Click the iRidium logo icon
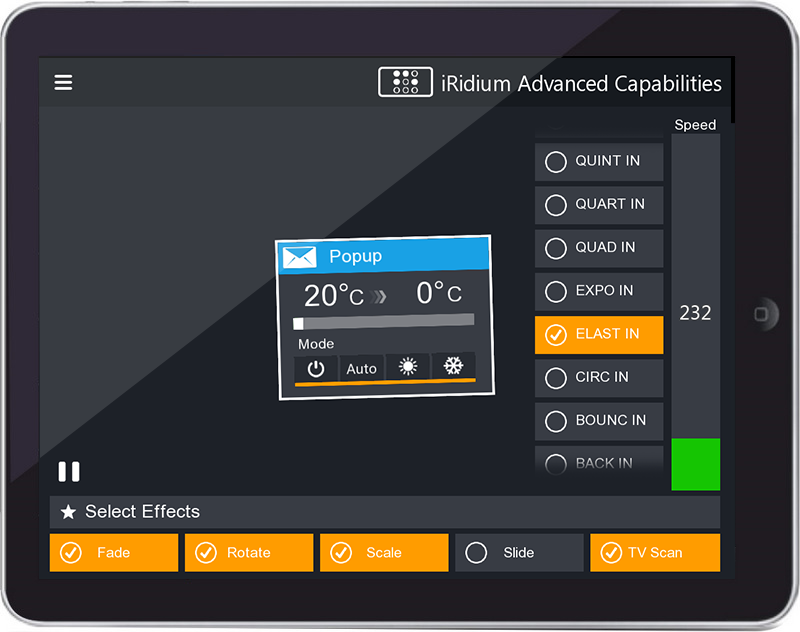The image size is (800, 632). click(x=405, y=82)
